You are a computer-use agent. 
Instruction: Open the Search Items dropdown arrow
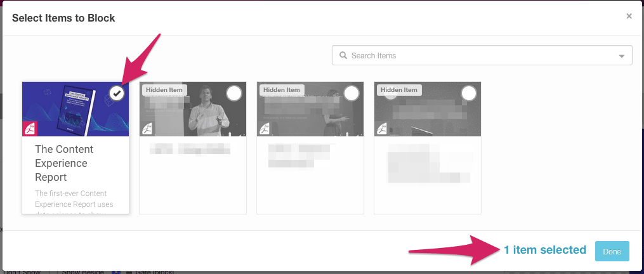click(622, 56)
